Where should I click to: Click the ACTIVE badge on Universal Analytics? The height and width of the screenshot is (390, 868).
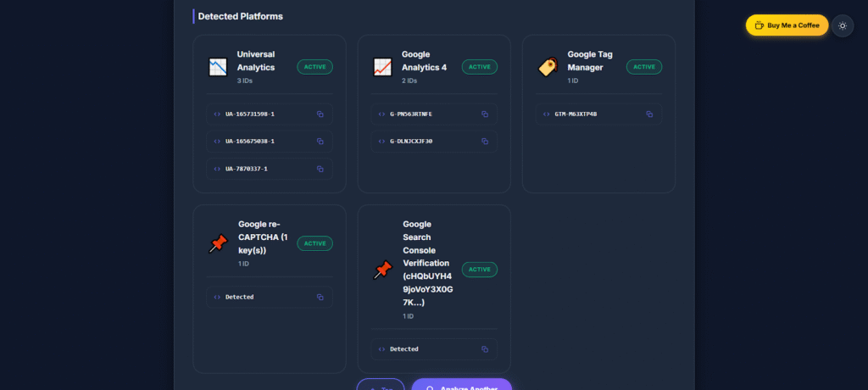(x=314, y=67)
